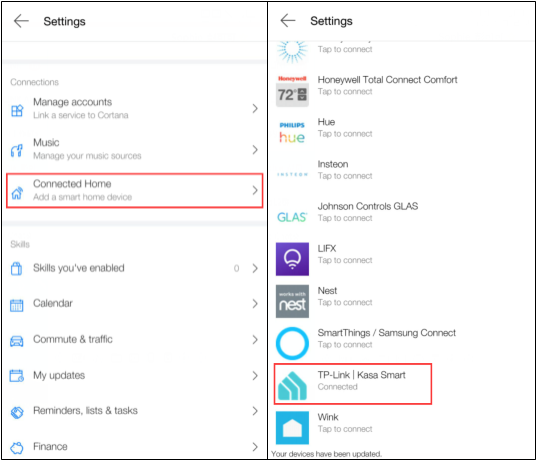Tap the Wink home icon
This screenshot has height=461, width=536.
tap(292, 428)
